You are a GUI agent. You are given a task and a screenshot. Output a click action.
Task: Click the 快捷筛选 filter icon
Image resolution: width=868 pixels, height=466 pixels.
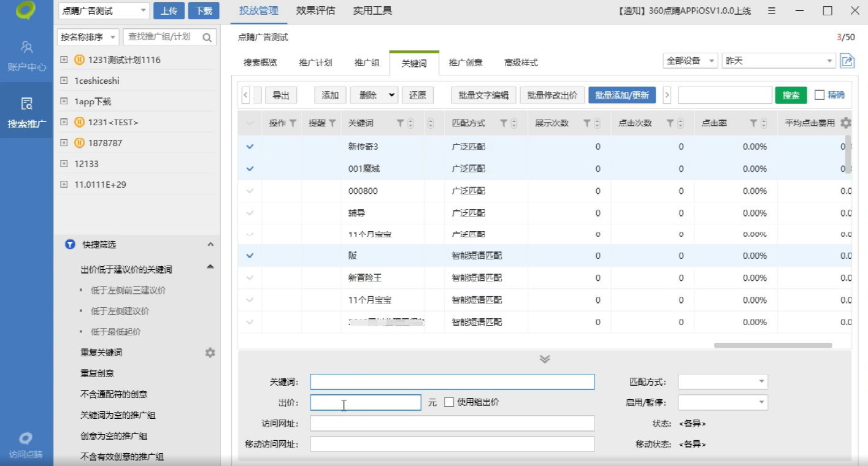70,245
